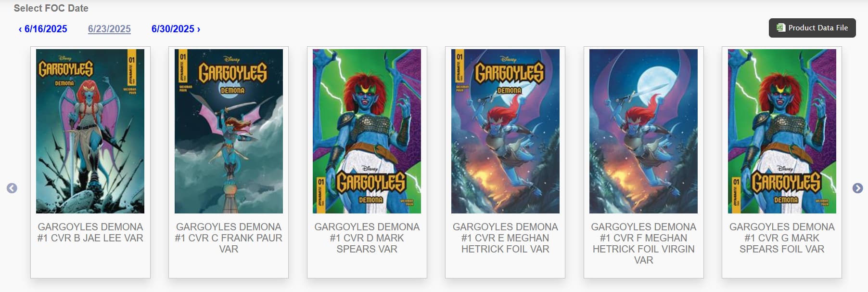This screenshot has height=292, width=868.
Task: Go to next FOC date 6/30/2025
Action: tap(176, 29)
